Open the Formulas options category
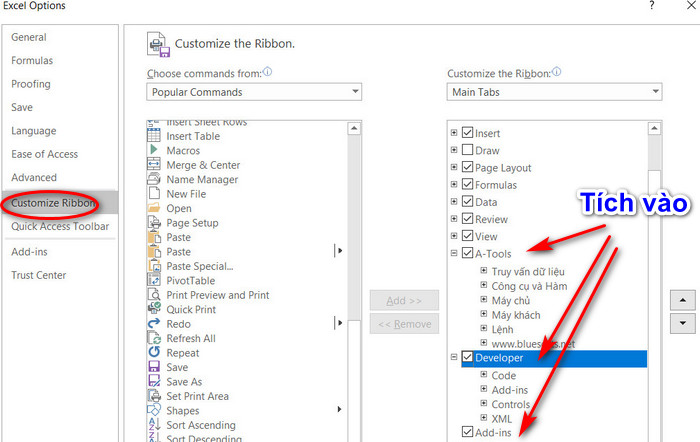Image resolution: width=700 pixels, height=442 pixels. click(x=32, y=60)
